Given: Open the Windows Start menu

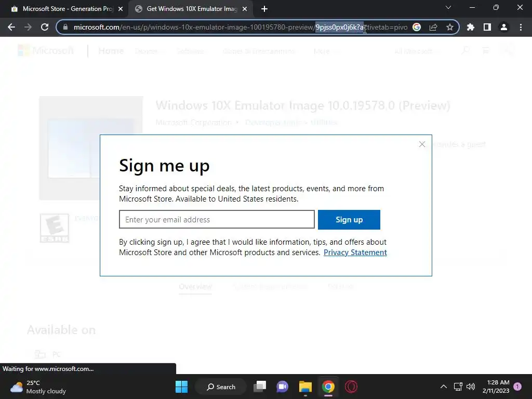Looking at the screenshot, I should coord(181,387).
